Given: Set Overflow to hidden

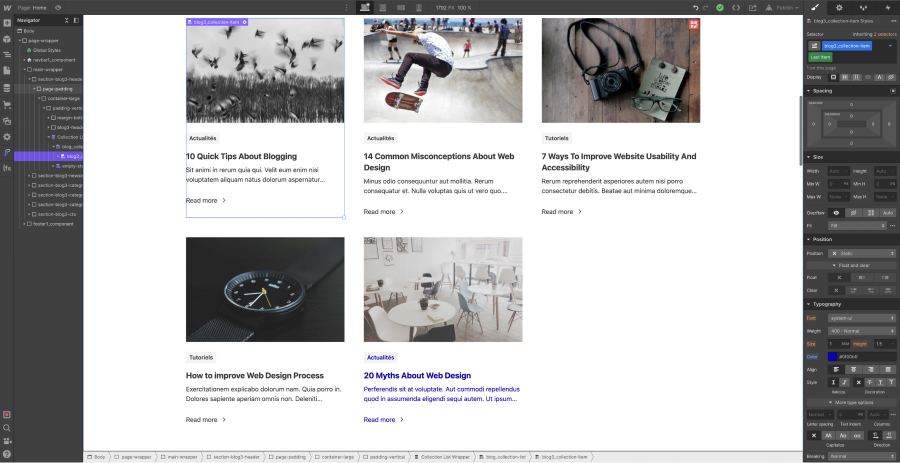Looking at the screenshot, I should point(854,213).
